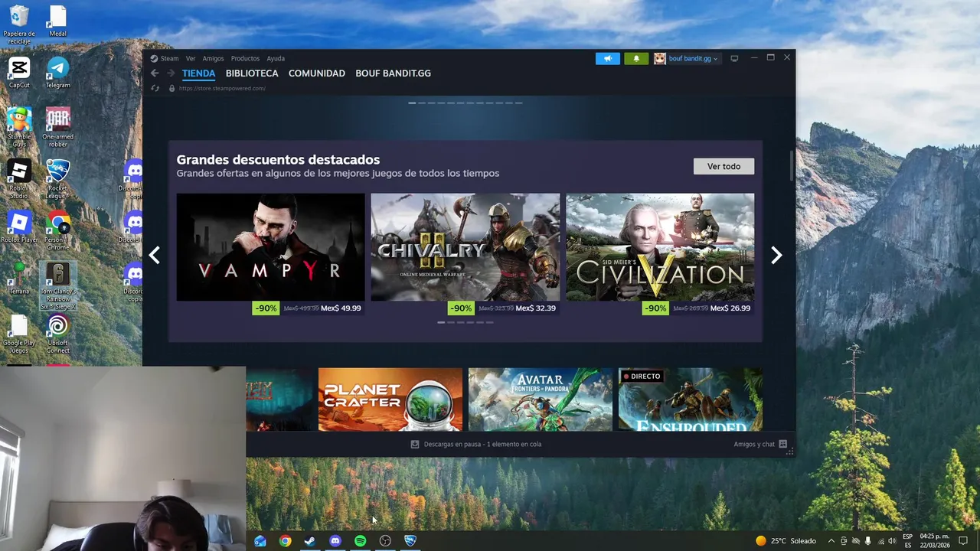980x551 pixels.
Task: Switch to Big Picture mode via the monitor icon
Action: (x=734, y=58)
